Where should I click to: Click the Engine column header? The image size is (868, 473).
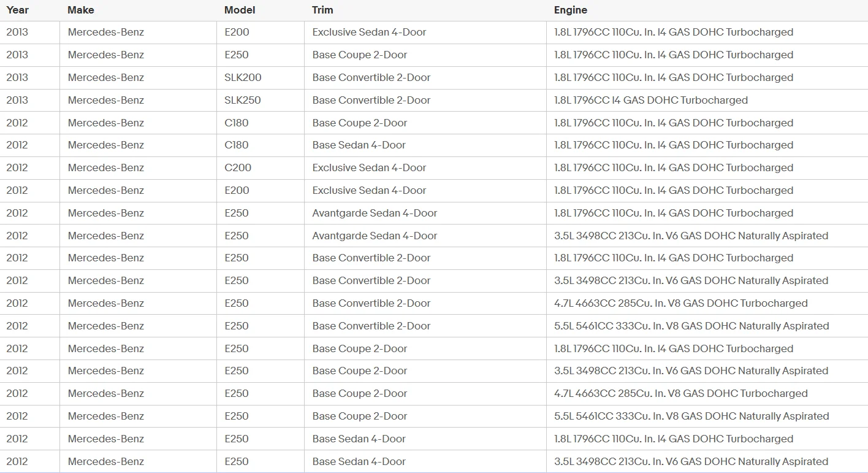571,10
